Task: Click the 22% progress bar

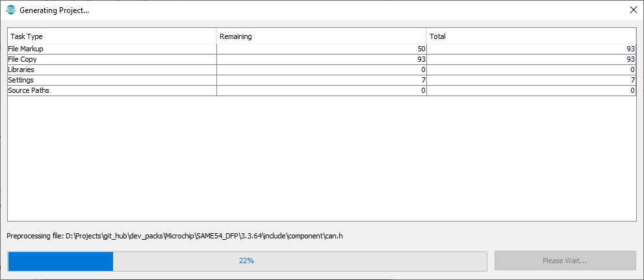Action: (247, 261)
